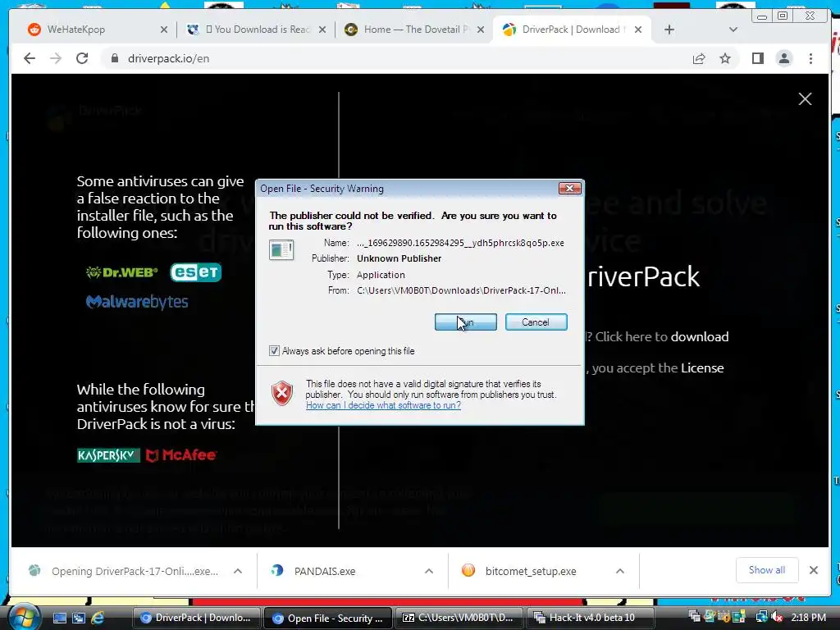Click Run in the Security Warning dialog
The height and width of the screenshot is (630, 840).
pos(466,322)
